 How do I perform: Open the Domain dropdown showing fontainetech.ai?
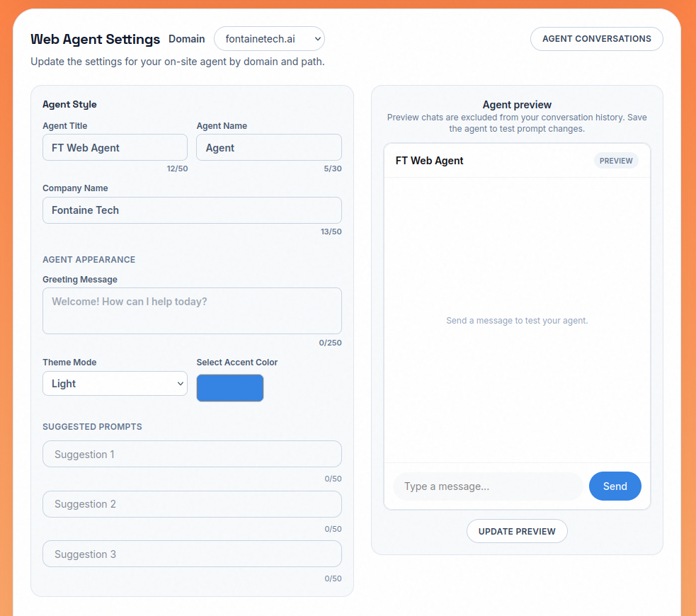tap(269, 39)
